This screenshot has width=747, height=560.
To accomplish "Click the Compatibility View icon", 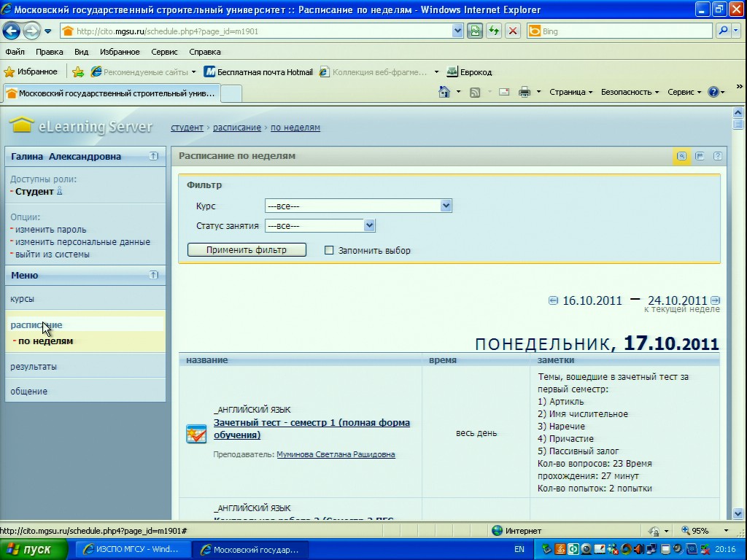I will [x=475, y=31].
